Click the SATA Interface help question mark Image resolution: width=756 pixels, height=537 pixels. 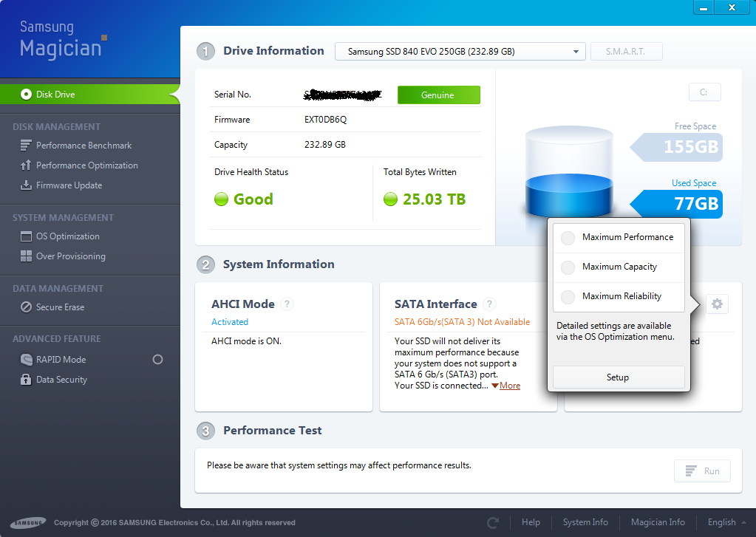tap(489, 304)
